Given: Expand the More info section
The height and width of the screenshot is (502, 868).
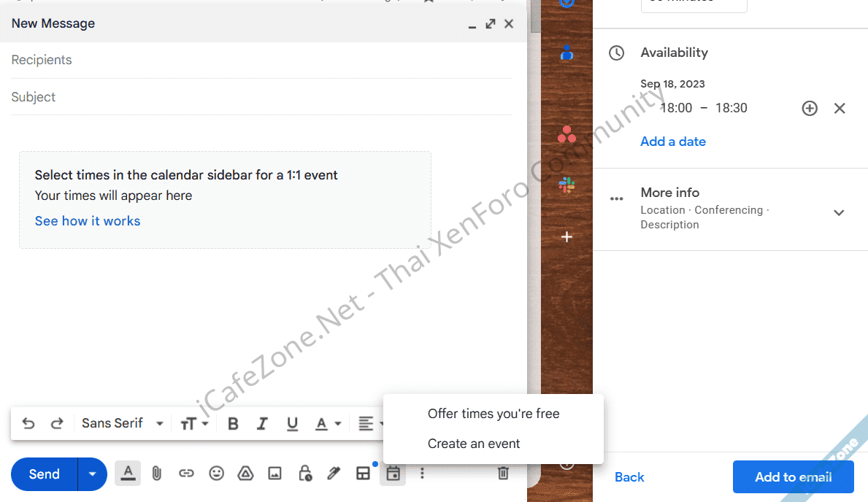Looking at the screenshot, I should [x=839, y=212].
